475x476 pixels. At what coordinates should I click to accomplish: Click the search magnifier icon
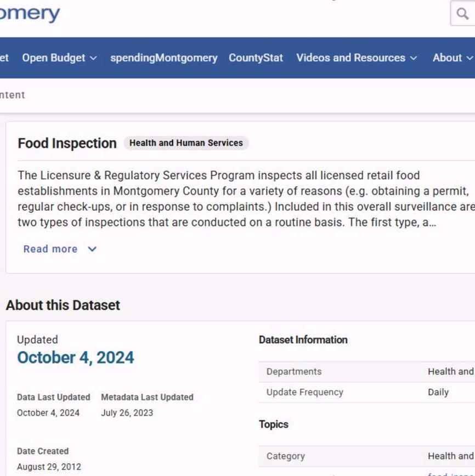coord(463,14)
